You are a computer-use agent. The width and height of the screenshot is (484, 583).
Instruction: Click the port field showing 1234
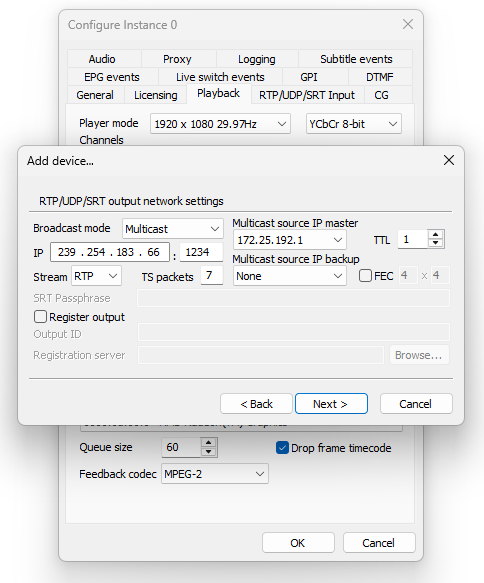[x=201, y=252]
